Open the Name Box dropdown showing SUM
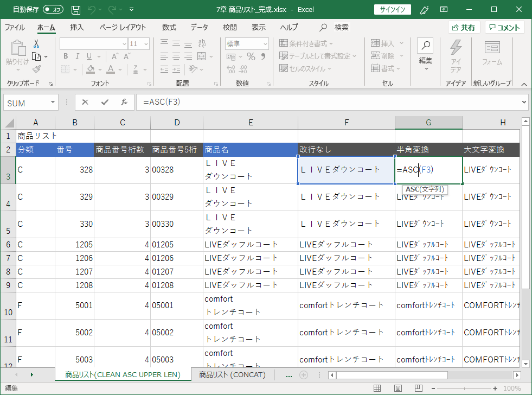 click(52, 102)
